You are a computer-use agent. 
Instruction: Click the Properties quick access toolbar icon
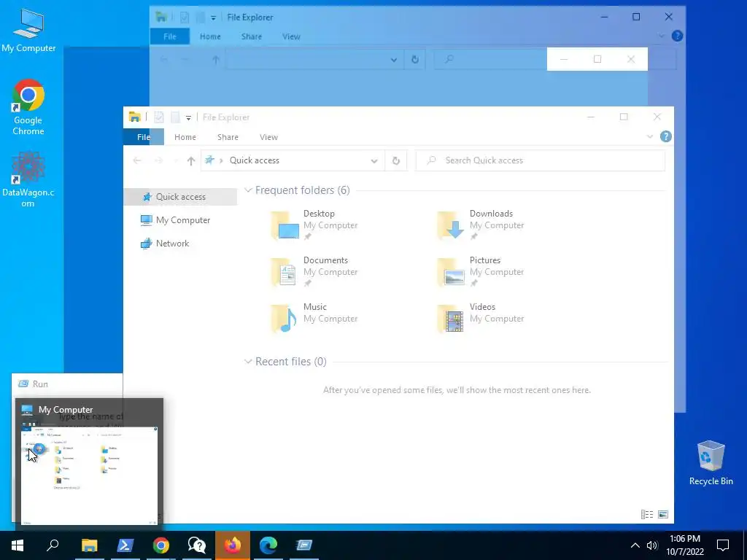(159, 117)
